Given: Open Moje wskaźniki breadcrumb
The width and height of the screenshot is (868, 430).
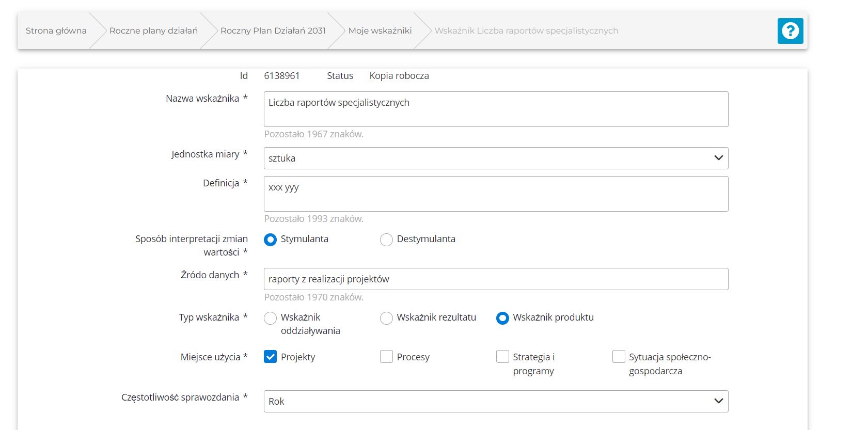Looking at the screenshot, I should point(380,31).
